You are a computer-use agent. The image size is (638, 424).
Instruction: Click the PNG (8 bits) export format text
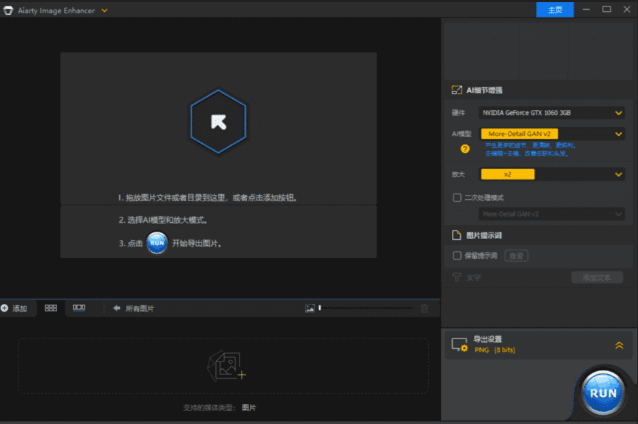click(495, 350)
